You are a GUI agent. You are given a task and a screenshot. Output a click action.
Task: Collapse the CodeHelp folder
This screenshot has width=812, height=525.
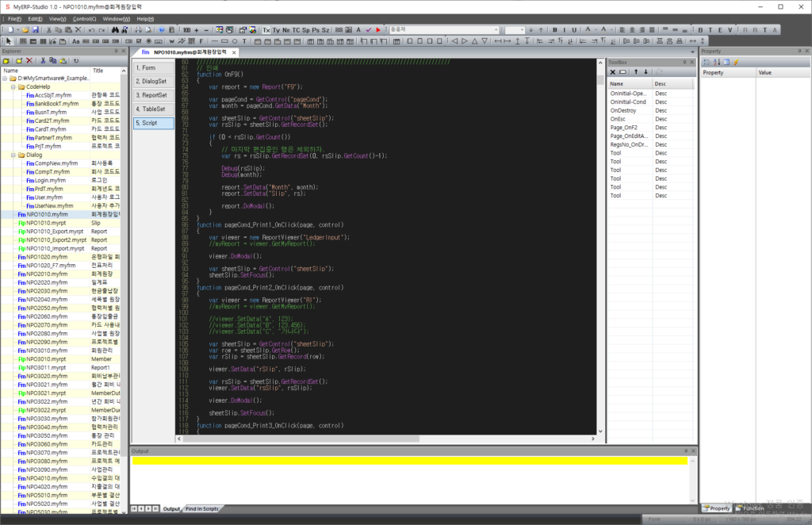click(x=13, y=87)
